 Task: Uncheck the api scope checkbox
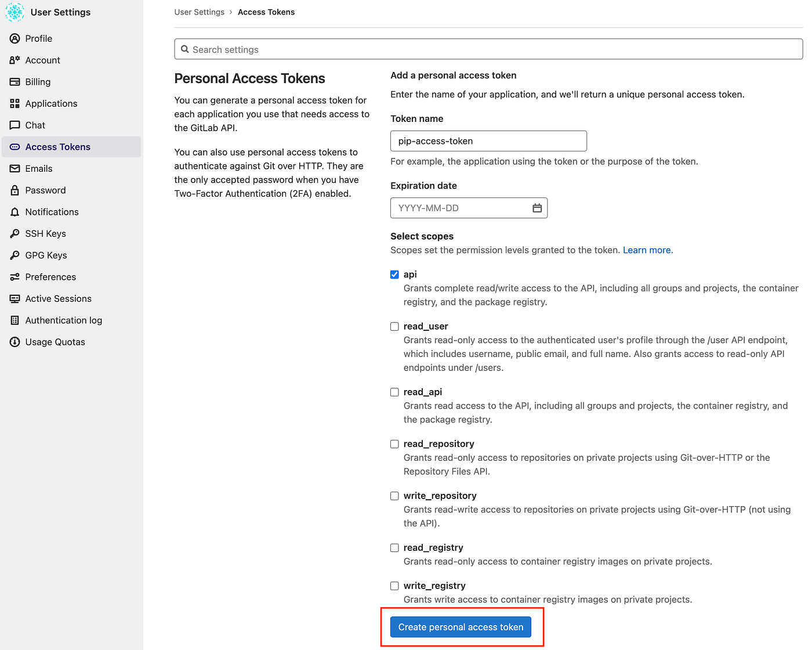[x=394, y=275]
